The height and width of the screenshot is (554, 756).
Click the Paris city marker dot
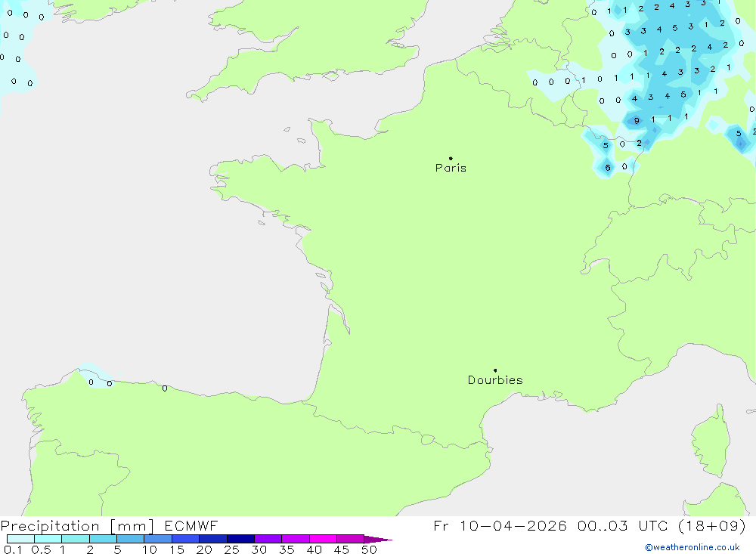(451, 159)
